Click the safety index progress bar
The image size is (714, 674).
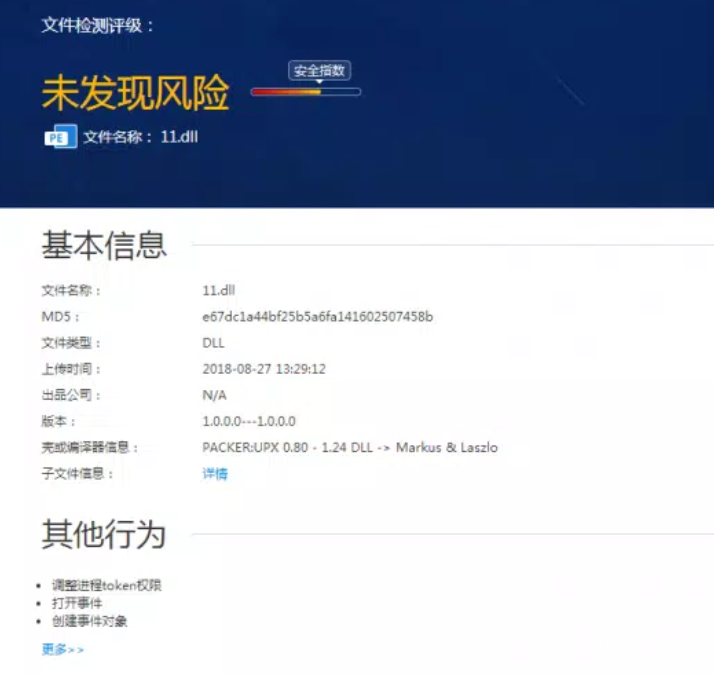pyautogui.click(x=306, y=92)
